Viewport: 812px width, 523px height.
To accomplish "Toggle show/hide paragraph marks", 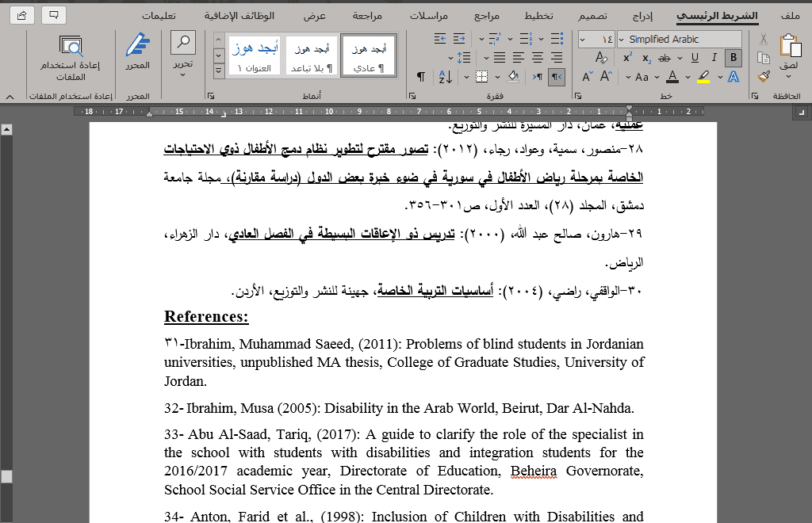I will pos(421,77).
